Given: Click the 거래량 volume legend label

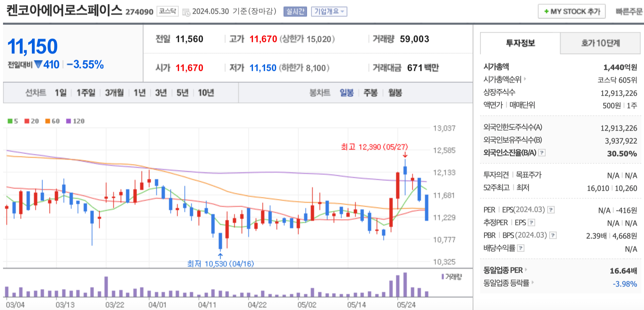Looking at the screenshot, I should (x=452, y=277).
